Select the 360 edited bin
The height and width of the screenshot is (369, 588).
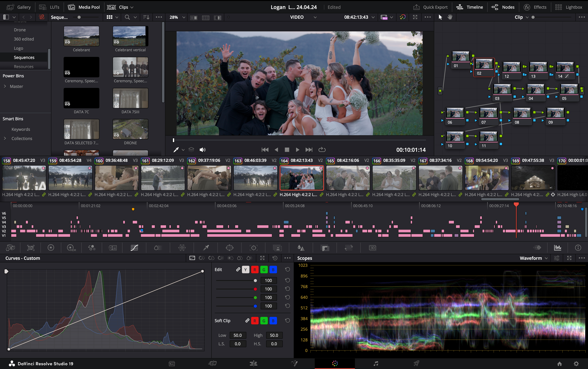(24, 39)
